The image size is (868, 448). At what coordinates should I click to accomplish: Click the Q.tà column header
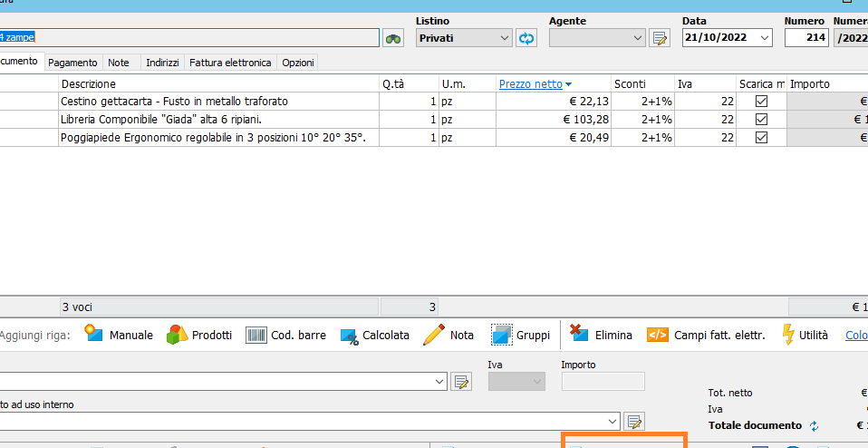tap(410, 84)
